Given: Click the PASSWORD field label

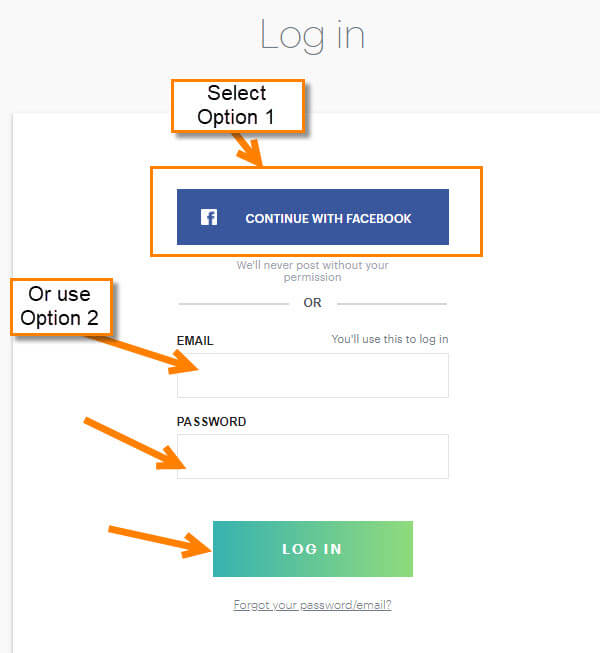Looking at the screenshot, I should (x=211, y=421).
